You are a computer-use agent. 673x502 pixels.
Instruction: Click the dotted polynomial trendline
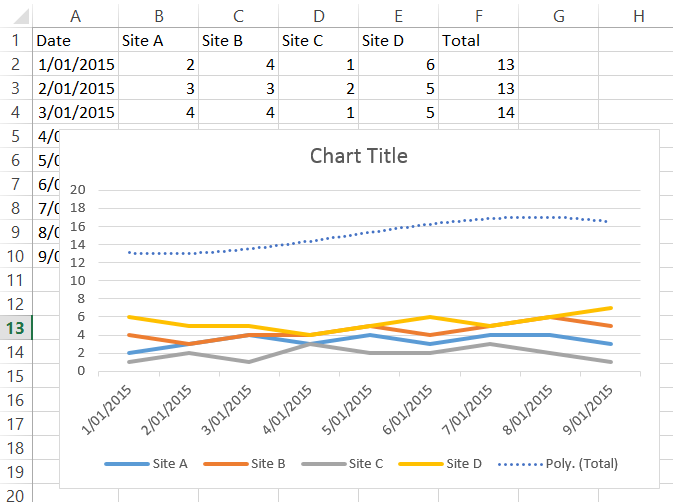click(x=369, y=233)
